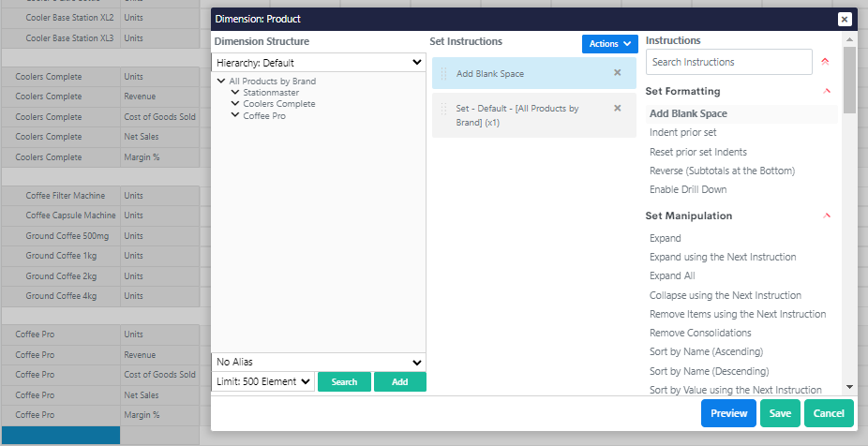Collapse the Set Manipulation section
The height and width of the screenshot is (446, 868).
[826, 216]
